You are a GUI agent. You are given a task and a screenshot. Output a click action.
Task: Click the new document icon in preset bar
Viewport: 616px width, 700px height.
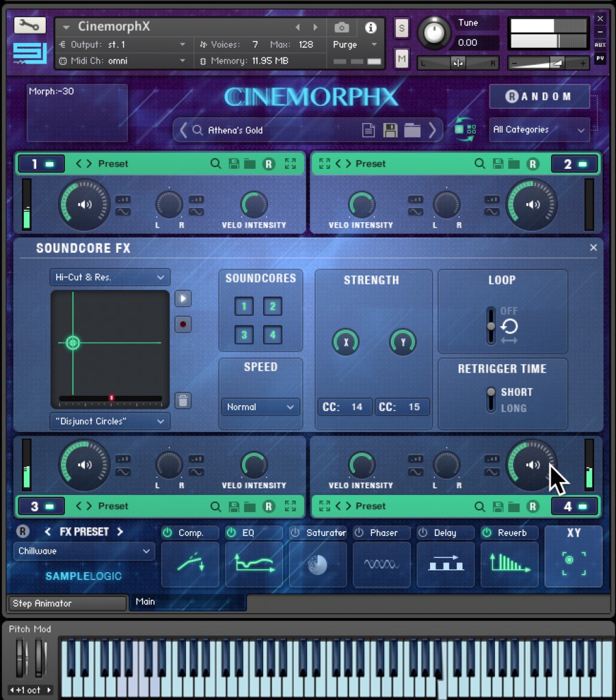point(369,131)
